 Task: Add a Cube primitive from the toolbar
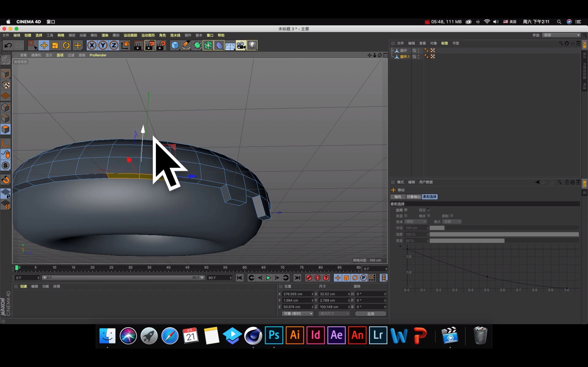point(175,45)
